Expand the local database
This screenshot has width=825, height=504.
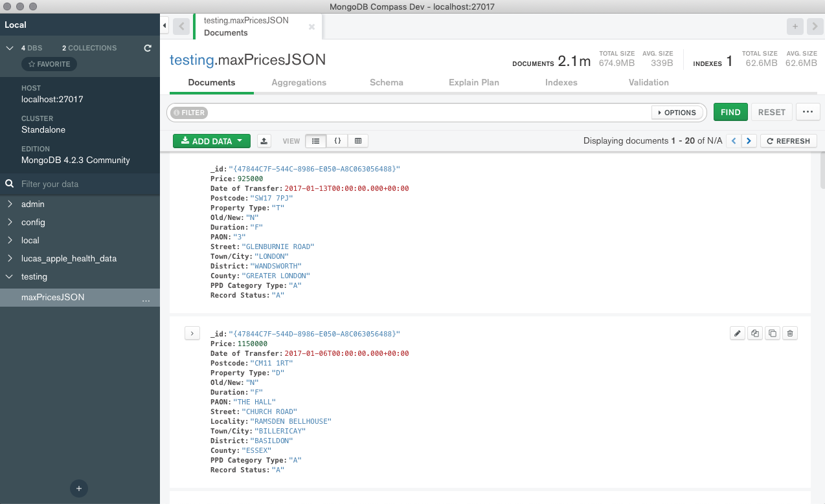10,240
